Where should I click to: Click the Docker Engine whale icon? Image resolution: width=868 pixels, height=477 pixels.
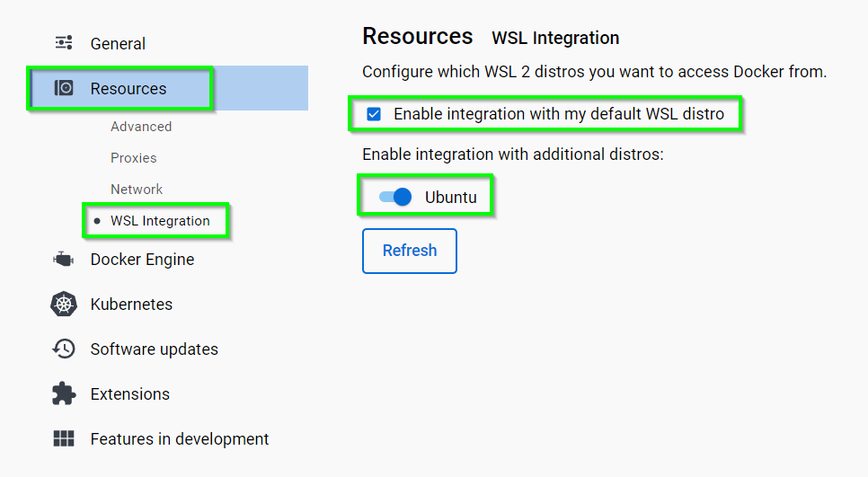pyautogui.click(x=64, y=260)
